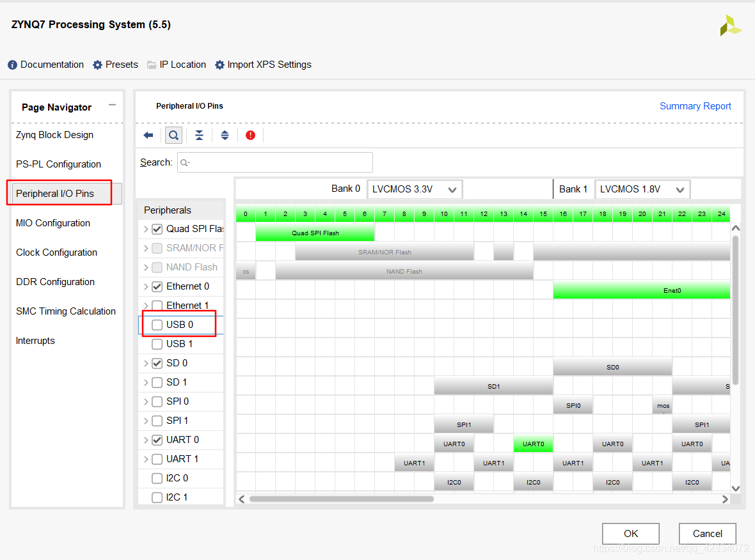Open the Bank 0 LVCMOS 3.3V dropdown
The width and height of the screenshot is (755, 560).
point(415,190)
